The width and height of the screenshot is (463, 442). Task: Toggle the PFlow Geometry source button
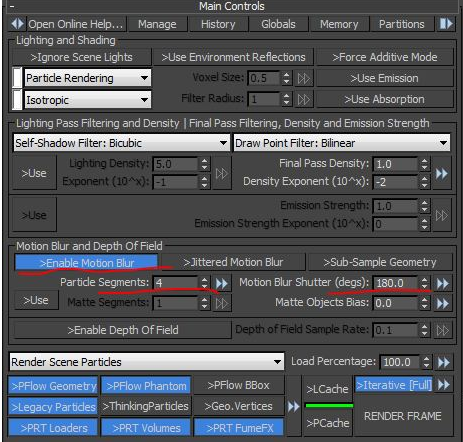pyautogui.click(x=53, y=386)
